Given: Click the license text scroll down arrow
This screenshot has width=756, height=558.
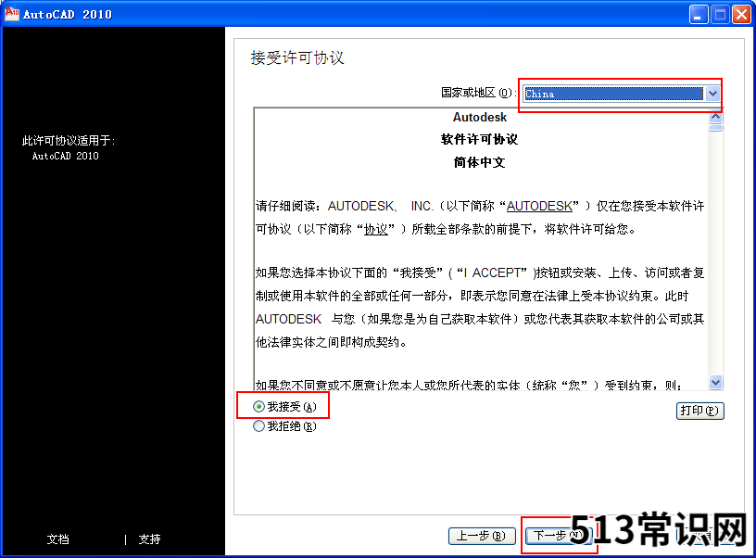Looking at the screenshot, I should point(715,383).
